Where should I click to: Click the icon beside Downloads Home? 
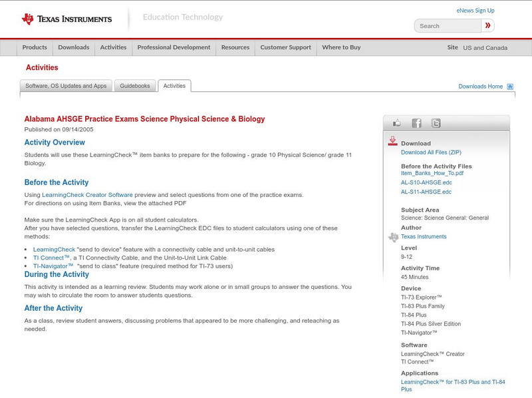tap(509, 86)
